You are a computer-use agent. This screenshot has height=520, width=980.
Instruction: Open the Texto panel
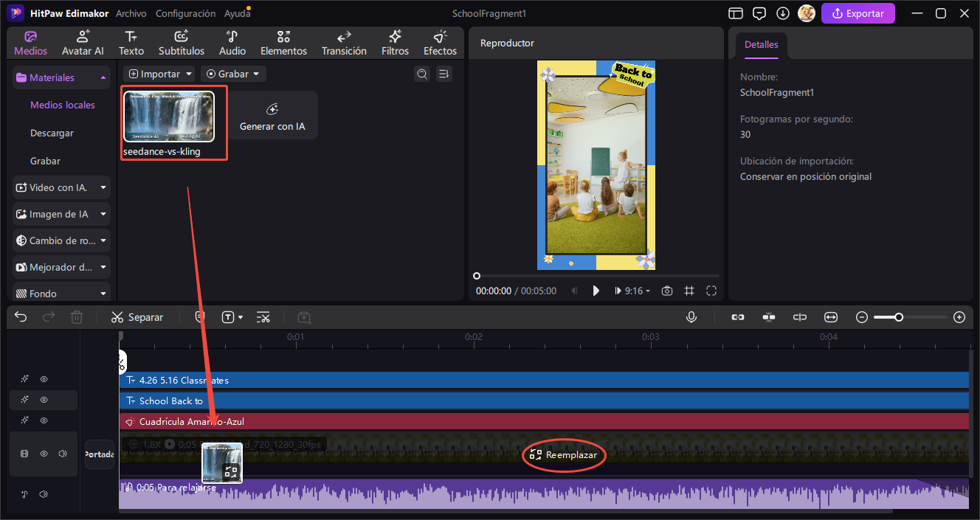[131, 42]
